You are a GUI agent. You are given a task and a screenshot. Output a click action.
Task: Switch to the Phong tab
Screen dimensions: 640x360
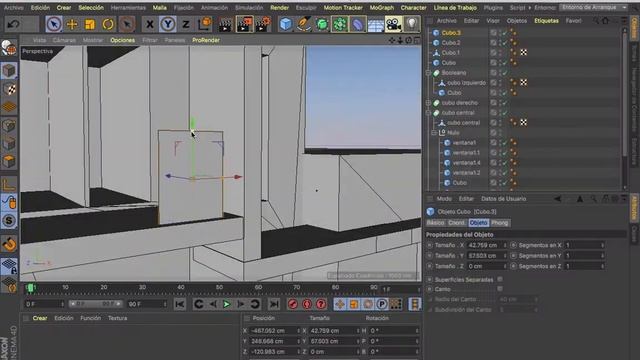[x=500, y=223]
